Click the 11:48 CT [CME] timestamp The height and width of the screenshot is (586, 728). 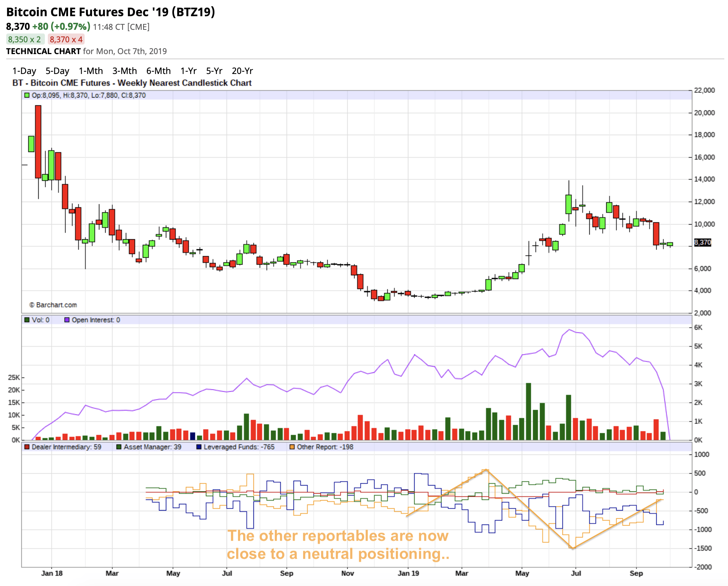pos(121,27)
